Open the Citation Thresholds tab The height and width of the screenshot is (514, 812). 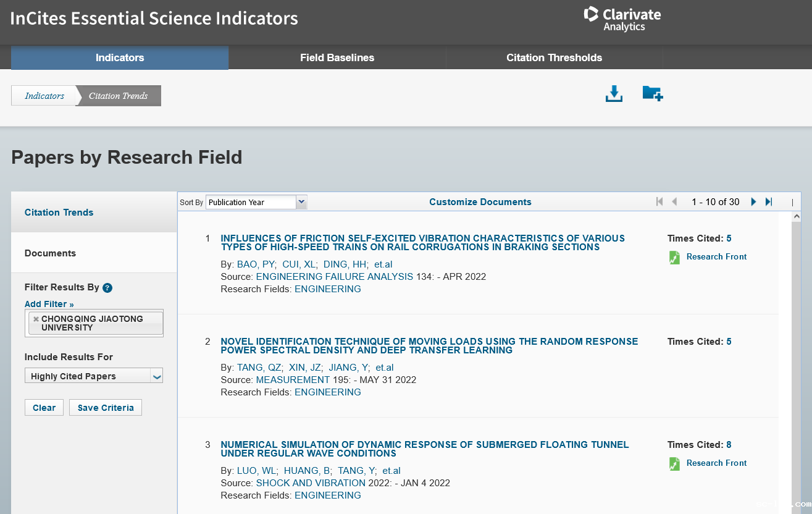(x=554, y=57)
